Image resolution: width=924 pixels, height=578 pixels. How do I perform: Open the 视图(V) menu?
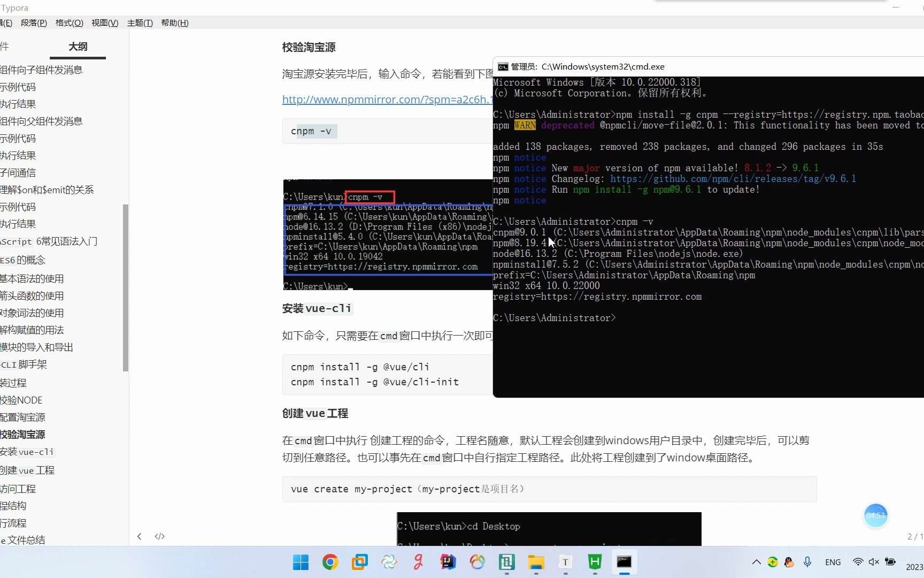pyautogui.click(x=105, y=23)
